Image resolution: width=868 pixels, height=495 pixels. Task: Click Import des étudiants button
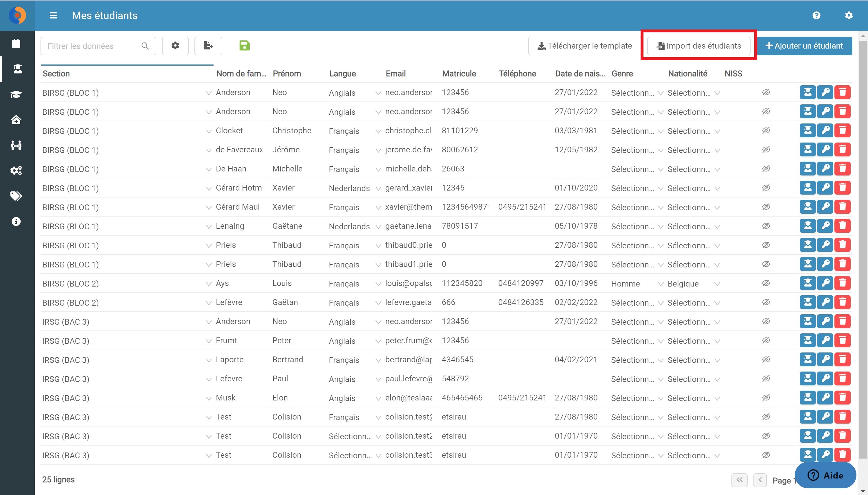[x=699, y=46]
